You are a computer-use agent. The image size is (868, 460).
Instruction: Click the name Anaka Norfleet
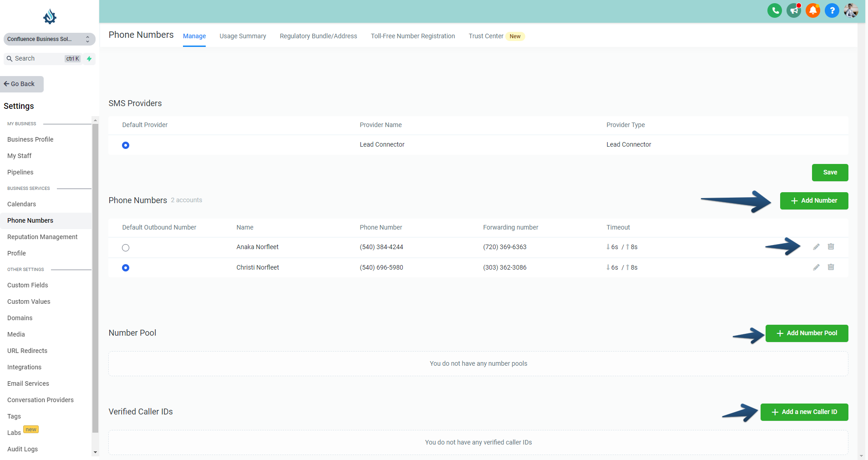pos(257,247)
